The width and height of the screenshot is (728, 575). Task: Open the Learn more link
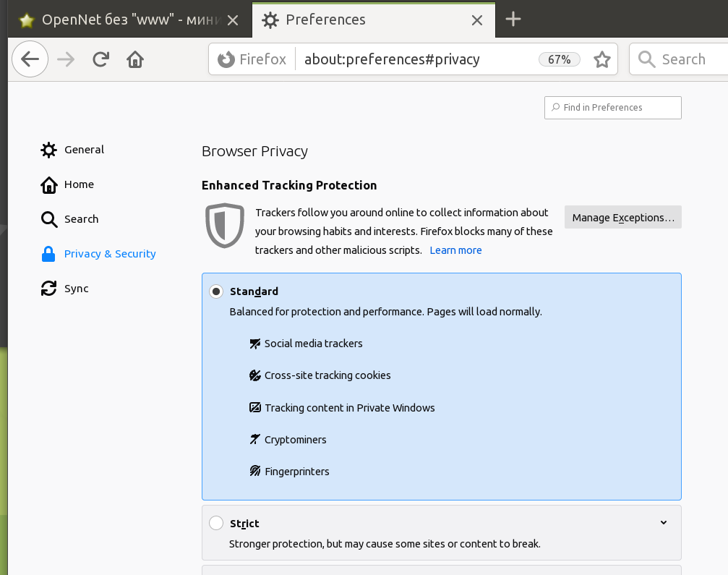click(455, 250)
